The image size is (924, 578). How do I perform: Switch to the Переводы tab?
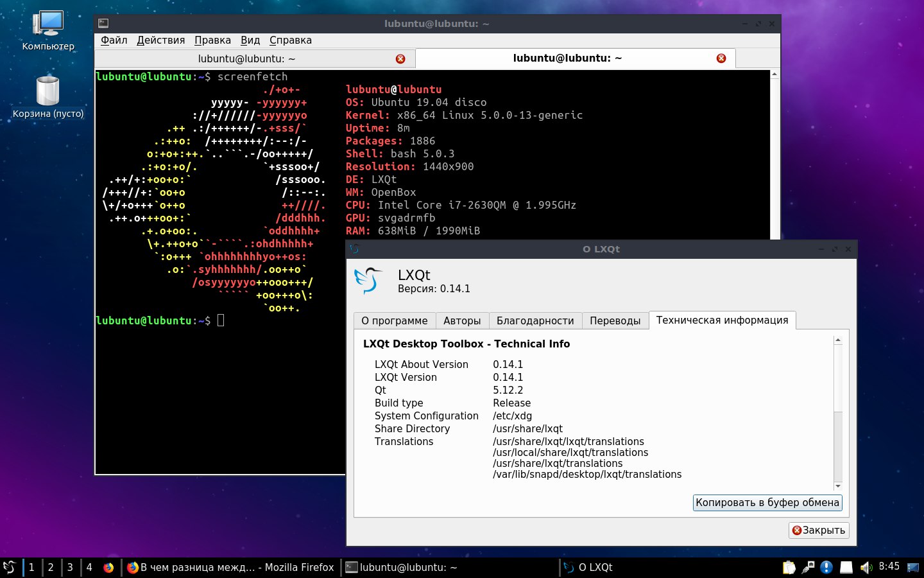pos(615,320)
